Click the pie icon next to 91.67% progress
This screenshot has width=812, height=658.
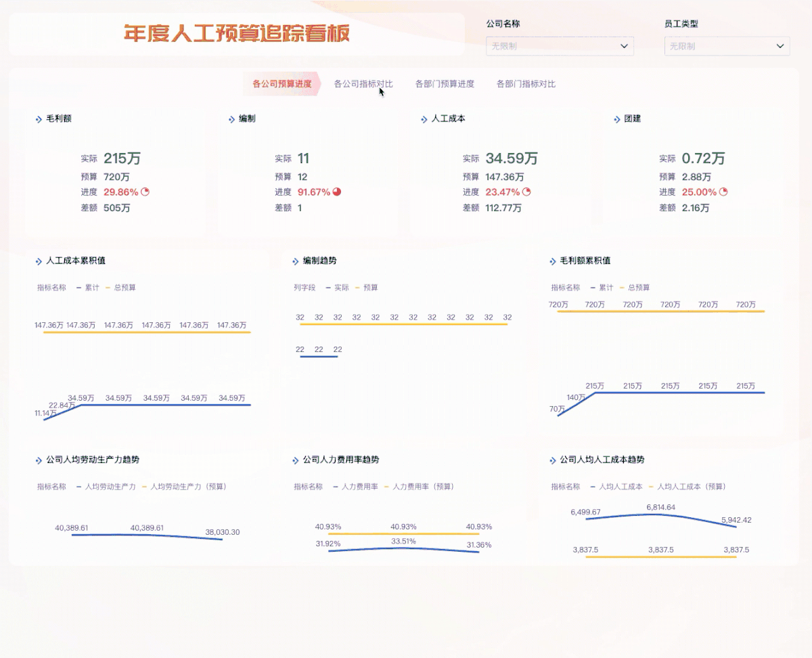[337, 192]
